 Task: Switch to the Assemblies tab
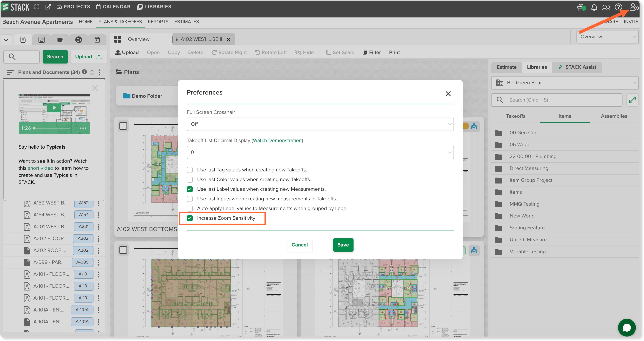614,116
